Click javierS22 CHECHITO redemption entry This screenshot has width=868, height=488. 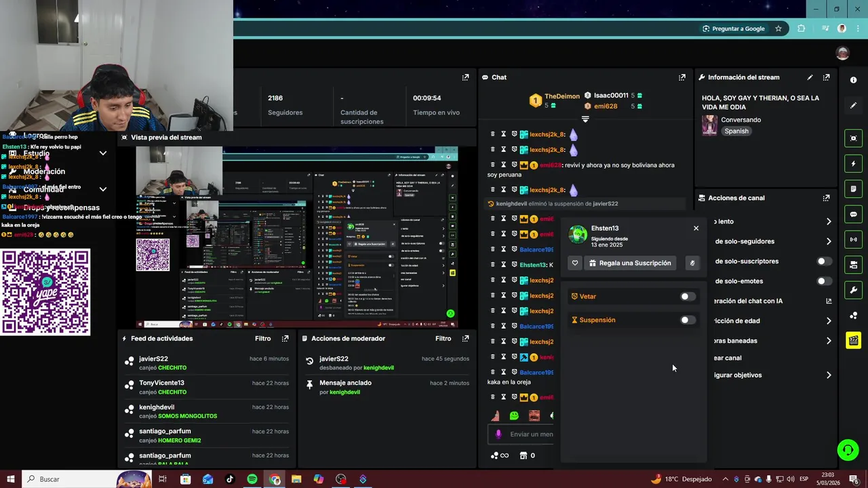click(208, 363)
